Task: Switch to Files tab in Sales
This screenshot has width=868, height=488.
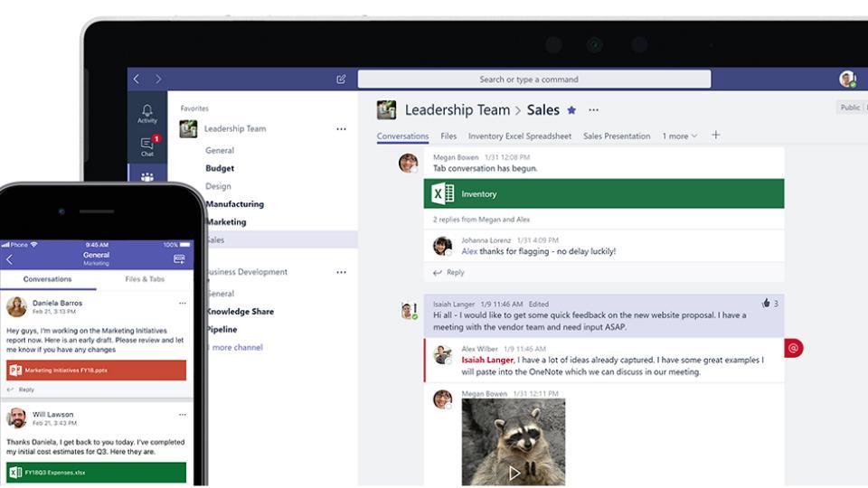Action: point(448,136)
